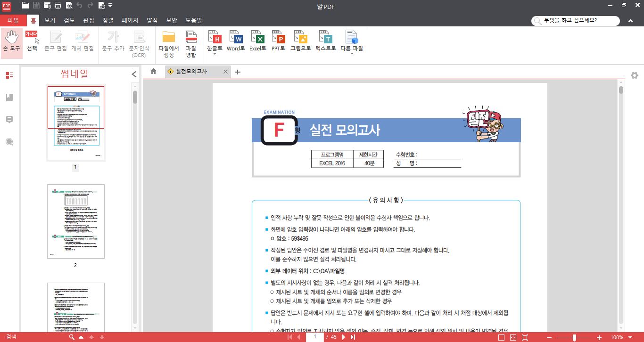Select the page 2 thumbnail
The image size is (644, 342).
click(x=75, y=221)
